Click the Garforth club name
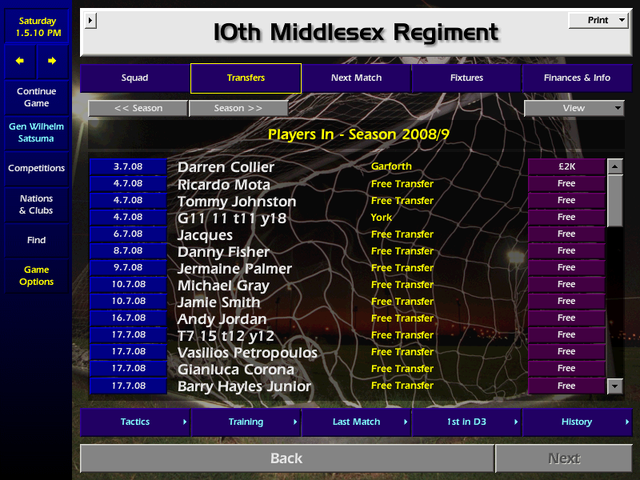The image size is (640, 480). pyautogui.click(x=391, y=167)
